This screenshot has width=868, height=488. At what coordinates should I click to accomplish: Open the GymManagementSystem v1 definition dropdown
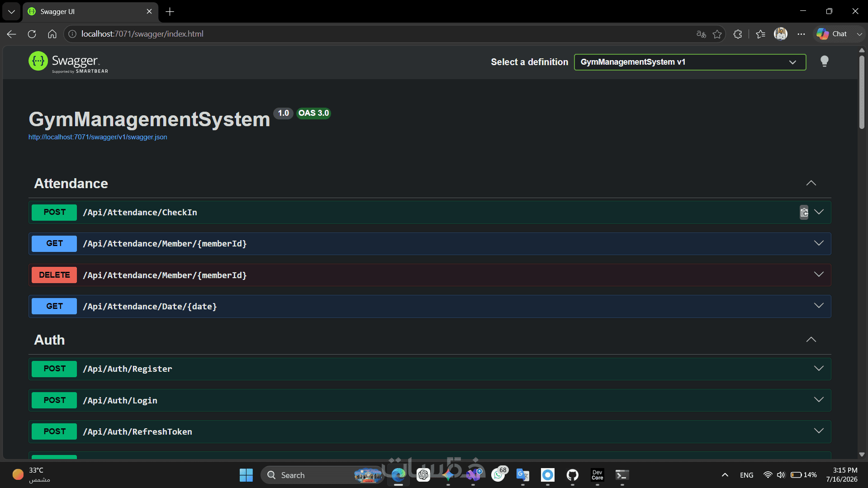pyautogui.click(x=690, y=62)
